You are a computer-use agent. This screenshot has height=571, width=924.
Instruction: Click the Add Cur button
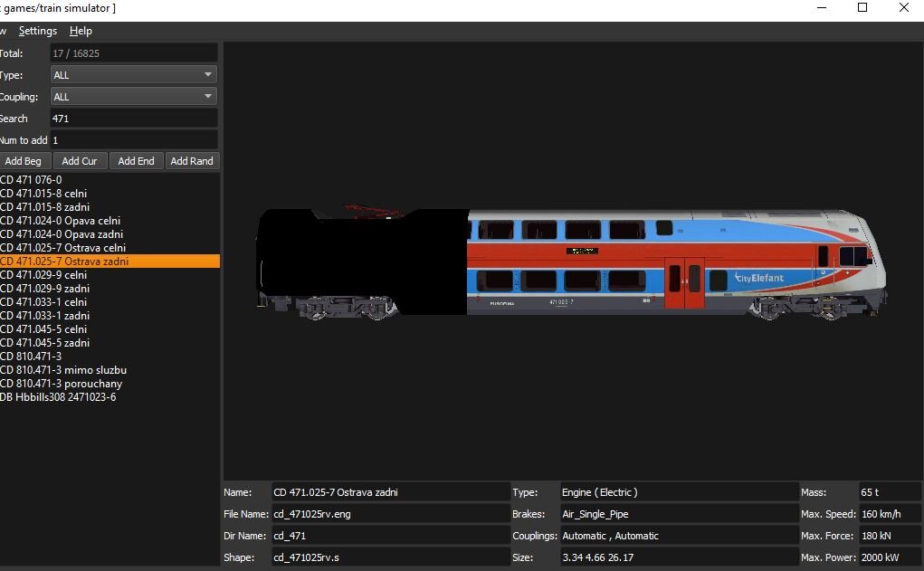[80, 161]
